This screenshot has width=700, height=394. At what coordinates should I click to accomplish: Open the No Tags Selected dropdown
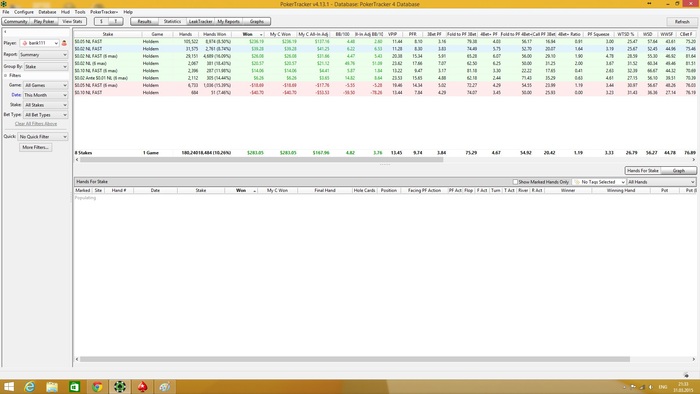tap(599, 182)
